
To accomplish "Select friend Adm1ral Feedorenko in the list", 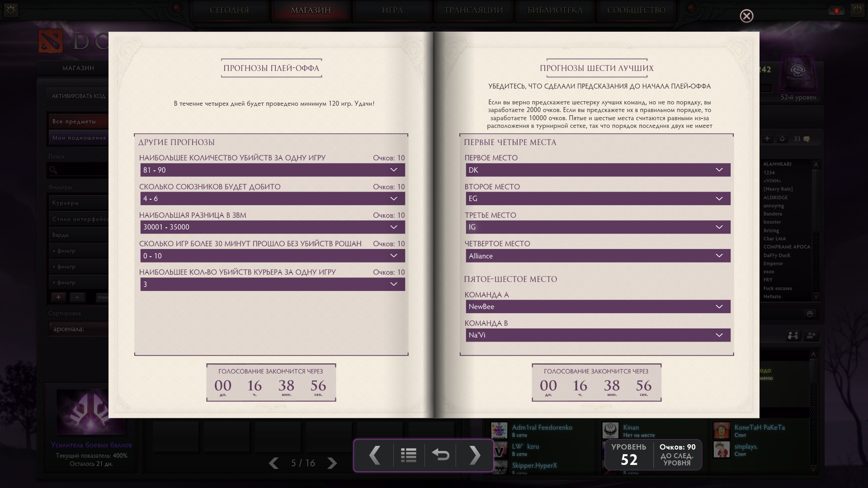I will (542, 427).
